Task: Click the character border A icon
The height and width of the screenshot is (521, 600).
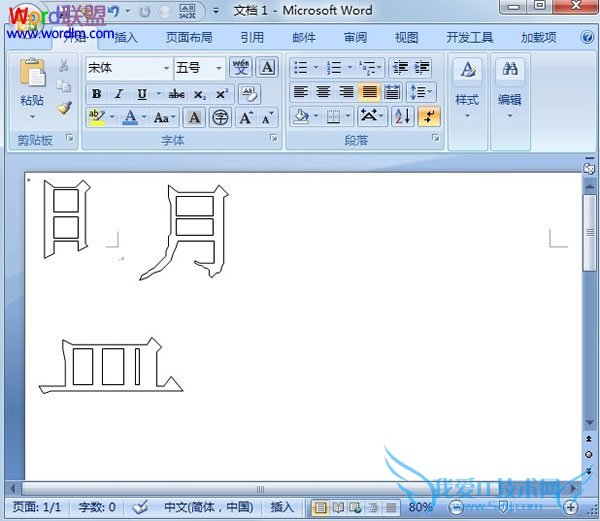Action: pos(267,68)
